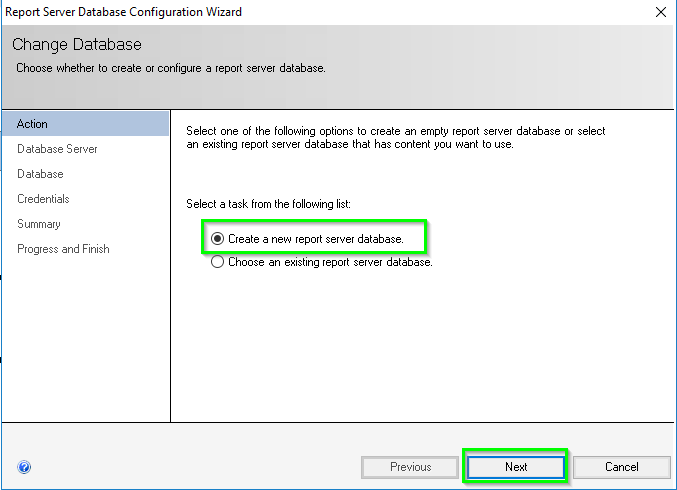Click the 'Choose whether to create or configure' subtitle
Screen dimensions: 677x490
tap(171, 68)
